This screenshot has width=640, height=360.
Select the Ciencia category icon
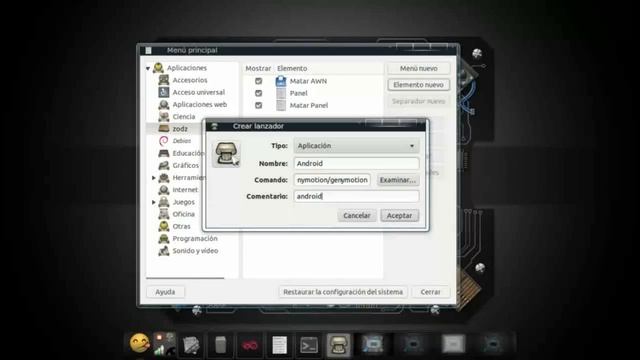pos(164,117)
